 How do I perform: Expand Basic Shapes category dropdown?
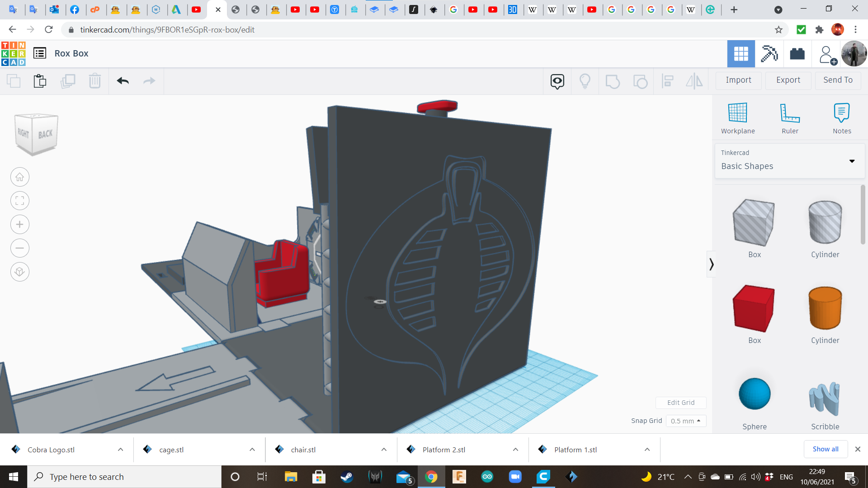click(852, 161)
